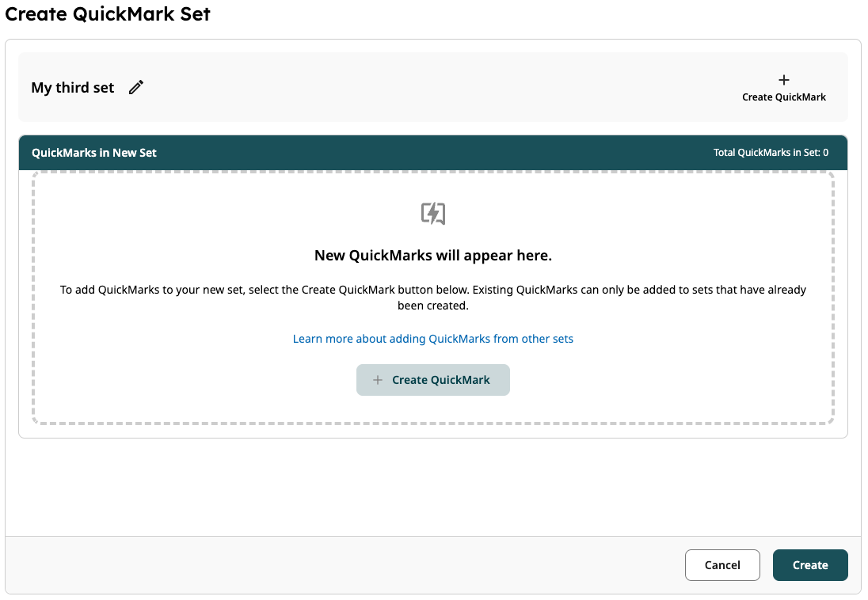The height and width of the screenshot is (600, 868).
Task: Open the Learn more about adding QuickMarks link
Action: [x=433, y=339]
